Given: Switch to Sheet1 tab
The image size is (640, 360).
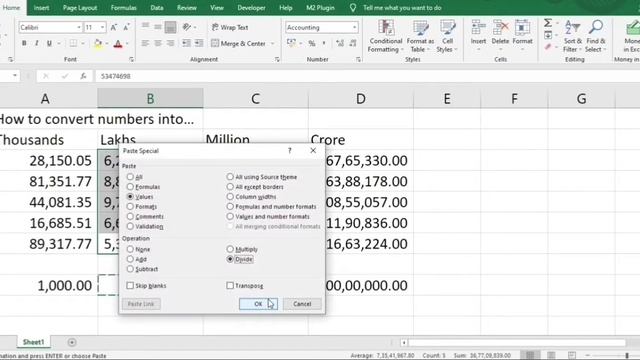Looking at the screenshot, I should [x=33, y=342].
